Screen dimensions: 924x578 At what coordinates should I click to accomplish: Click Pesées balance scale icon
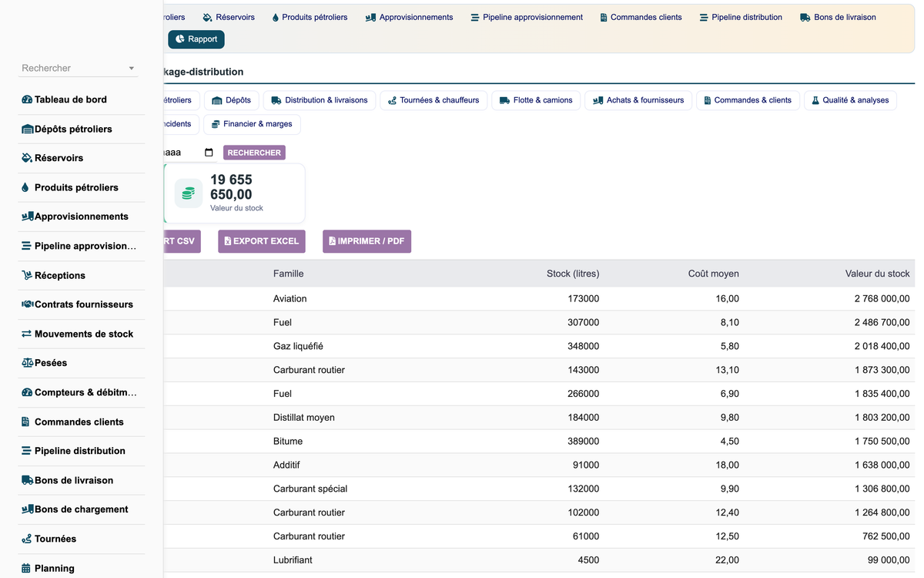[28, 363]
